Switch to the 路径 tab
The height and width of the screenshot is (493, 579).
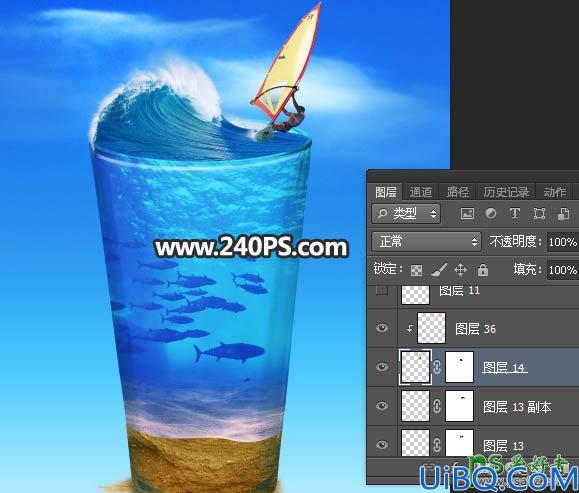458,192
